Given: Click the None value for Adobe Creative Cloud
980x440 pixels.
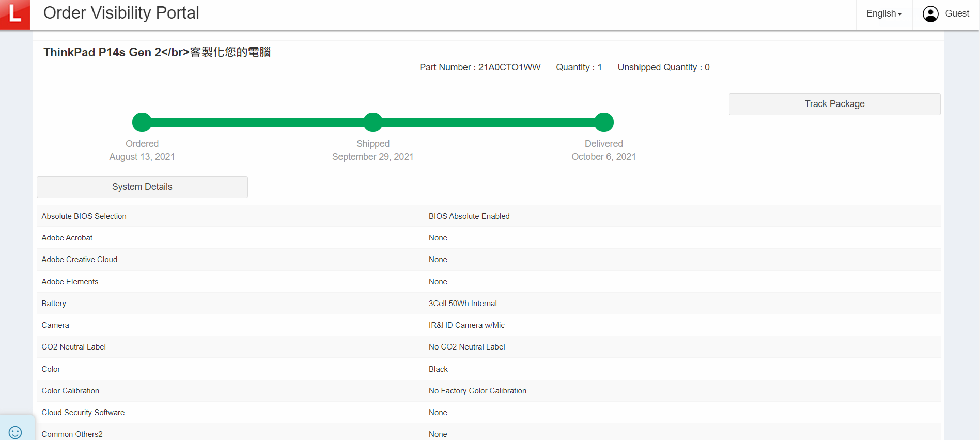Looking at the screenshot, I should pyautogui.click(x=438, y=260).
